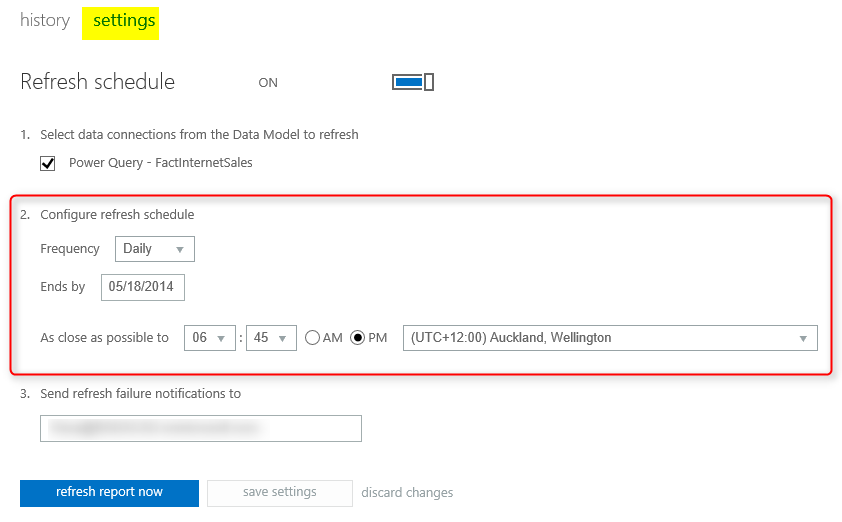
Task: Switch to the history tab
Action: 45,20
